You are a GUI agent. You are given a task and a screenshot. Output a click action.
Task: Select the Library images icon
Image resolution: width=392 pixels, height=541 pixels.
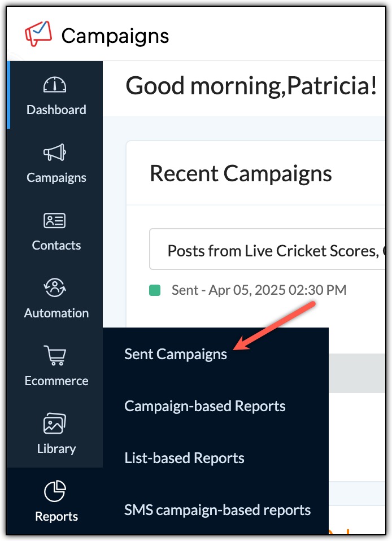(x=56, y=424)
